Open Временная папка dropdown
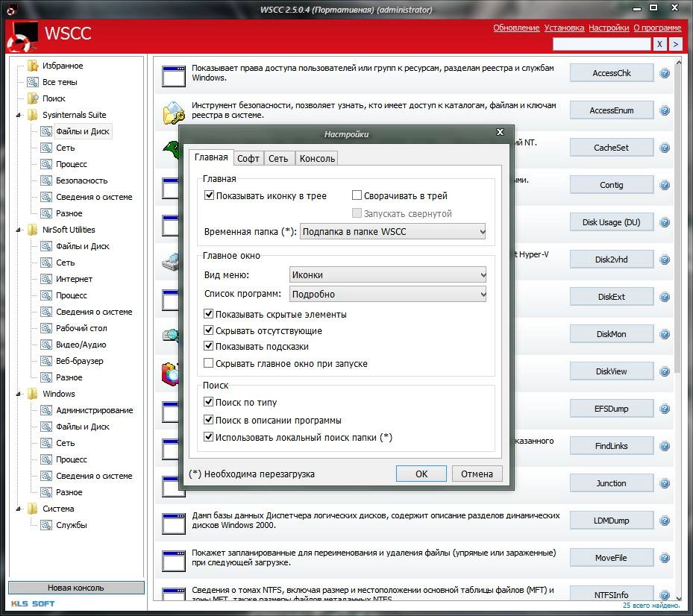This screenshot has height=616, width=693. coord(393,231)
